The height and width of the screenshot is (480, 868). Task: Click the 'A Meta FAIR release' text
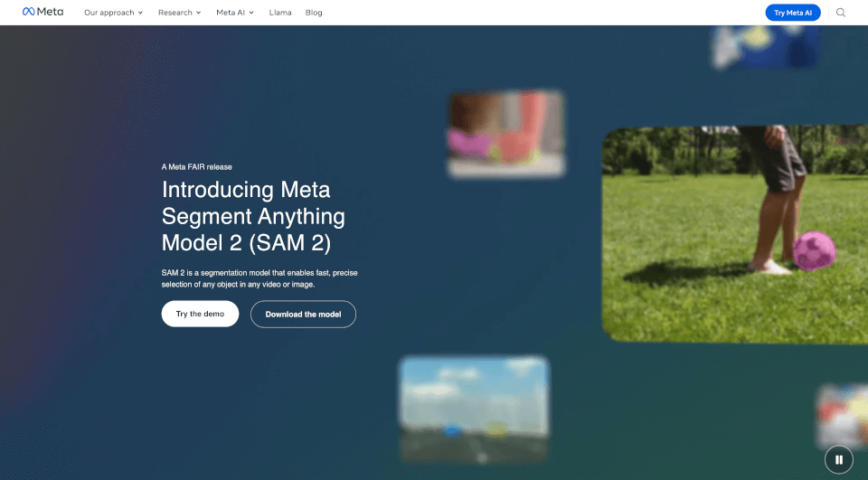[196, 166]
